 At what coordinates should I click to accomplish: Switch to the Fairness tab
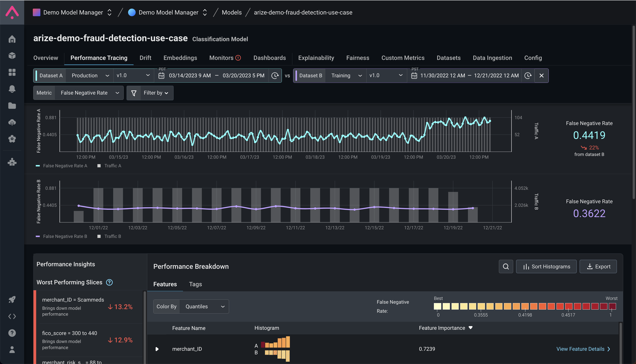tap(358, 58)
